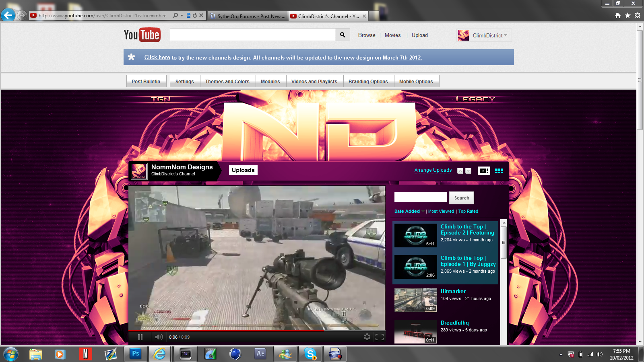Open the Windows Start menu
This screenshot has width=644, height=362.
(11, 354)
